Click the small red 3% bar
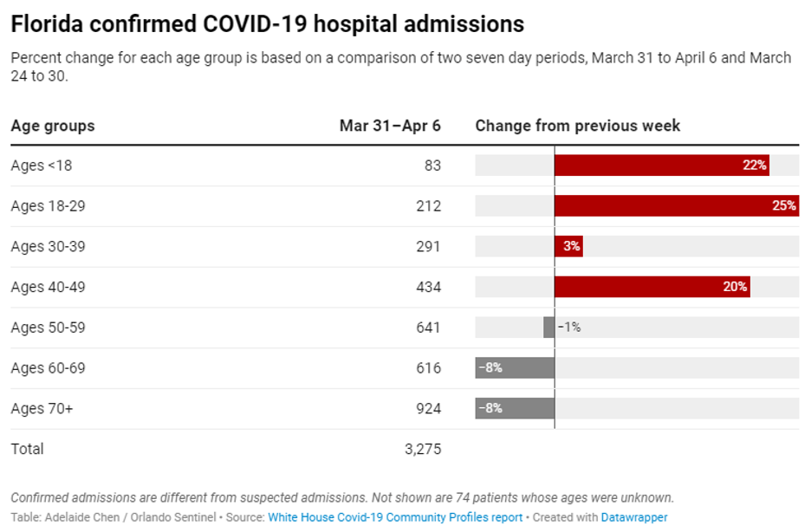The width and height of the screenshot is (811, 532). pyautogui.click(x=568, y=246)
